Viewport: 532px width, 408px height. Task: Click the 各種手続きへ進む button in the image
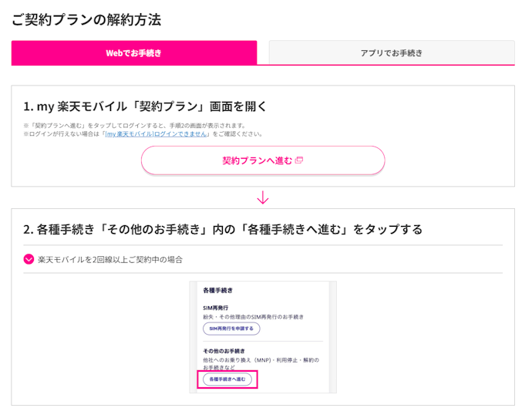point(227,379)
